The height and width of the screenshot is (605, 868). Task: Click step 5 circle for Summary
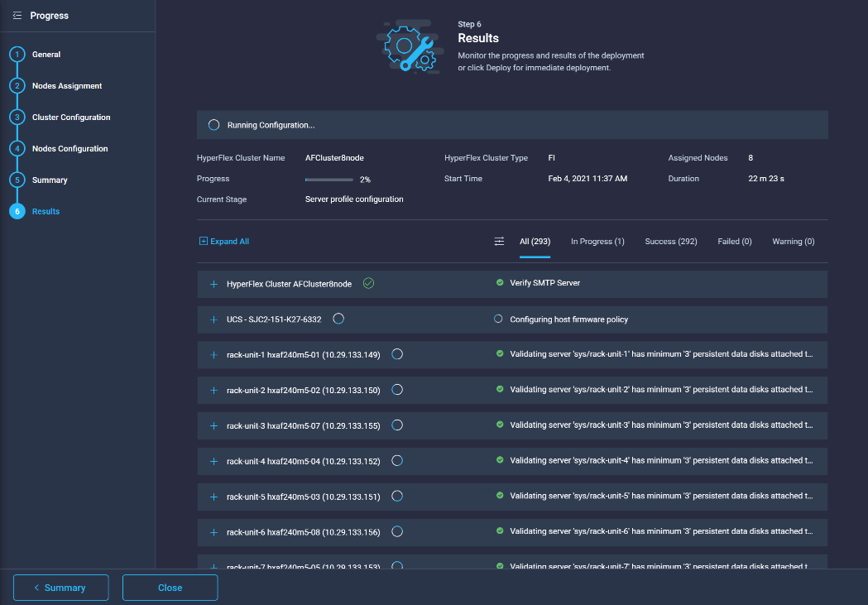[17, 180]
